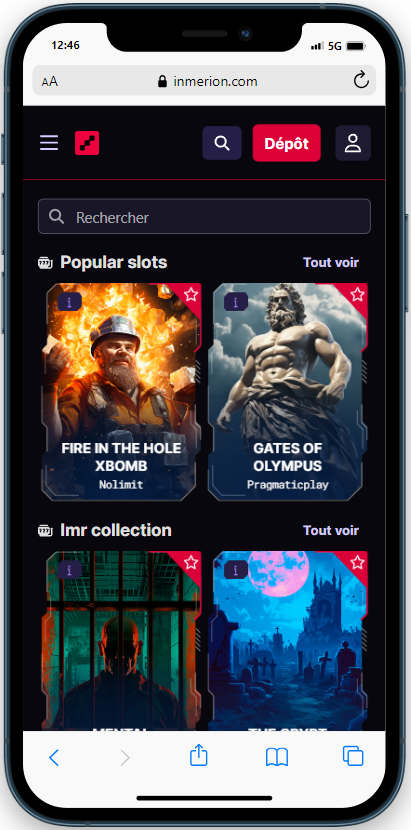Open Safari bookmarks book icon
Image resolution: width=411 pixels, height=830 pixels.
tap(277, 757)
